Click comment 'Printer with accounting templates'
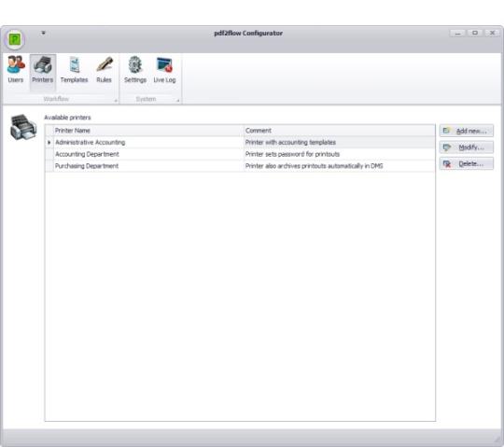Screen dimensions: 504x447 point(290,143)
